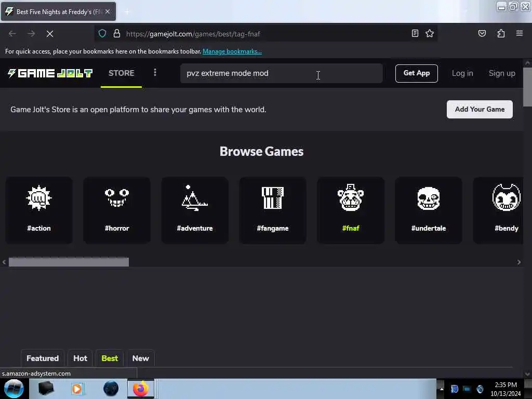
Task: Open the black folder taskbar icon
Action: tap(46, 389)
